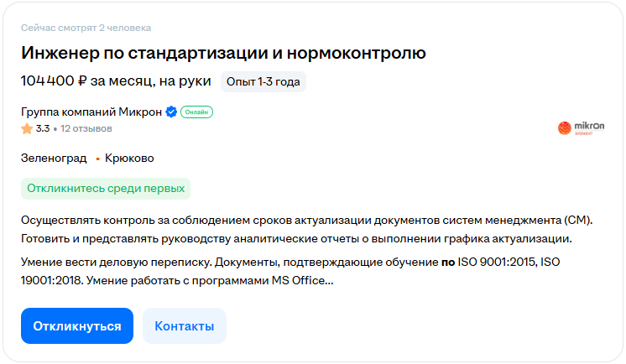Click the 'Откликнитесь среди первых' green label
Screen dimensions: 626x364
[106, 188]
